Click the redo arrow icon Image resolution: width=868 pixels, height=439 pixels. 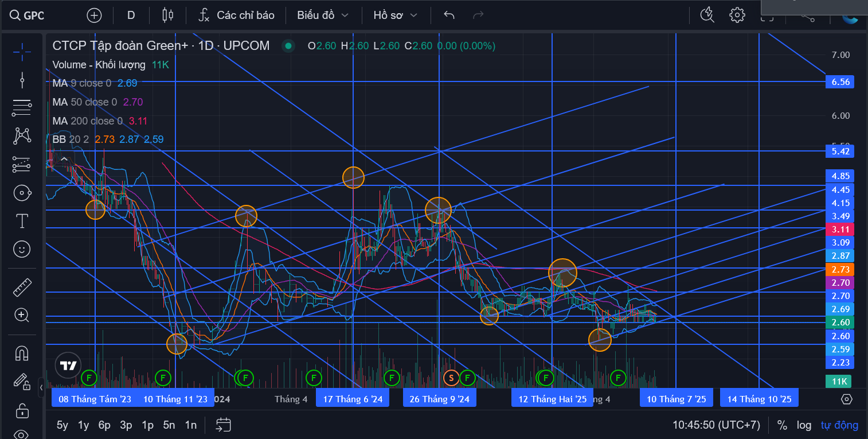click(x=478, y=15)
